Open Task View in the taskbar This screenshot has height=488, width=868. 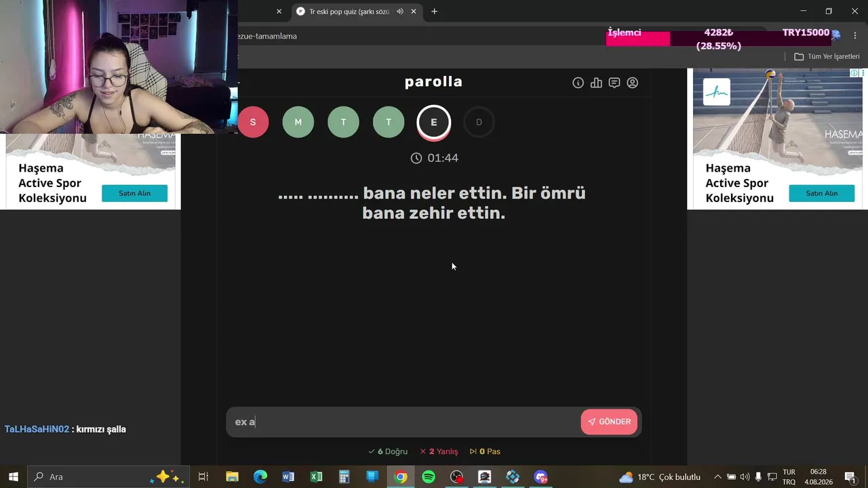(x=203, y=477)
